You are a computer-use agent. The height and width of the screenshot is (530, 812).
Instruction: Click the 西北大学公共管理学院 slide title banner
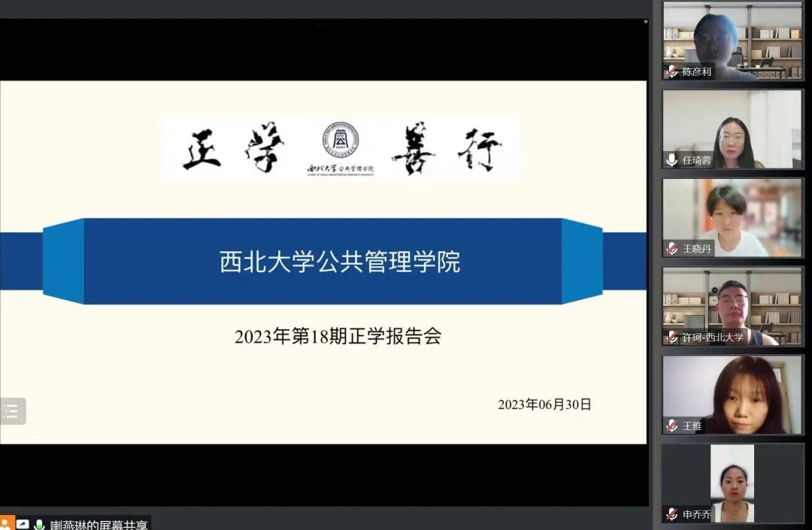point(340,262)
